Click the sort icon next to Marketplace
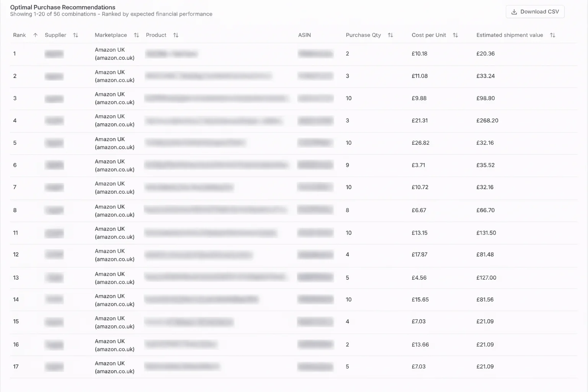This screenshot has height=392, width=588. [x=136, y=35]
